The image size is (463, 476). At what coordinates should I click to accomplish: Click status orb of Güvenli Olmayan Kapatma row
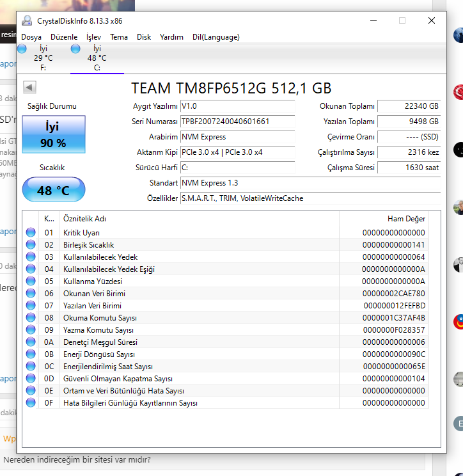click(31, 378)
